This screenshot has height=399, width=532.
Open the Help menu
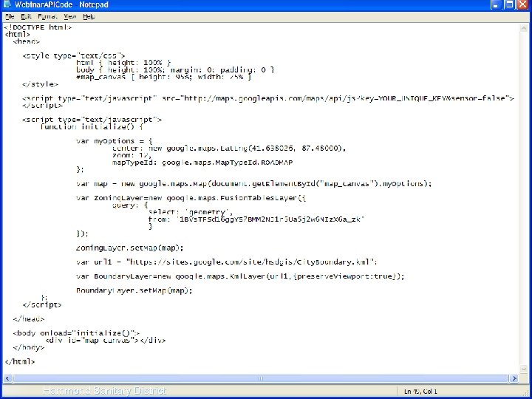(89, 16)
